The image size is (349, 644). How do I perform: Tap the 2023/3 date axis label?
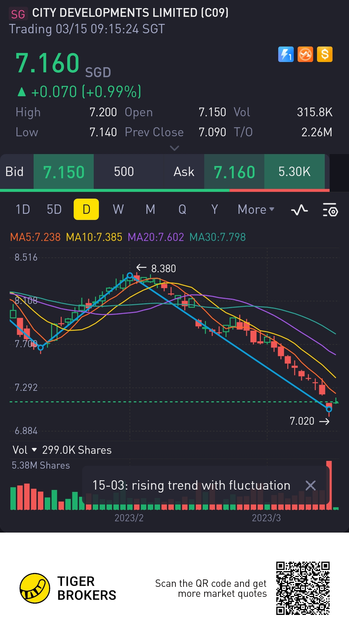pos(266,518)
